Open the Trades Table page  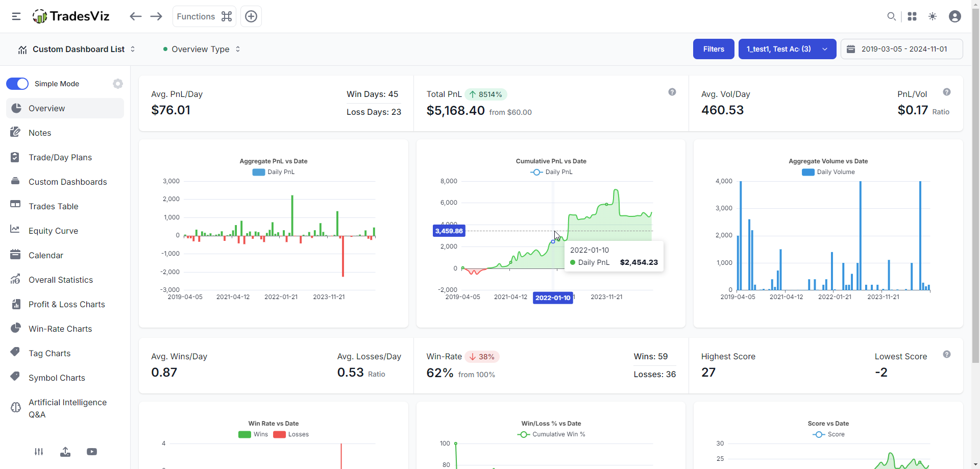click(x=65, y=206)
